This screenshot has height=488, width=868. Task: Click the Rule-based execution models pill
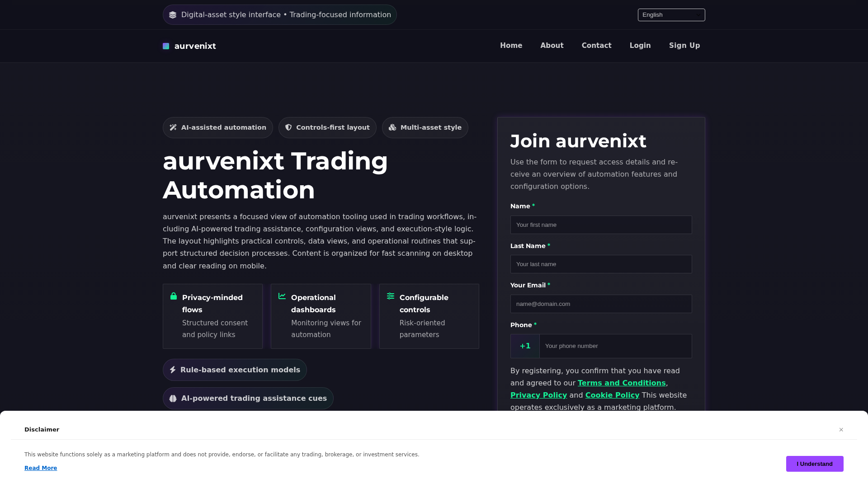point(235,370)
